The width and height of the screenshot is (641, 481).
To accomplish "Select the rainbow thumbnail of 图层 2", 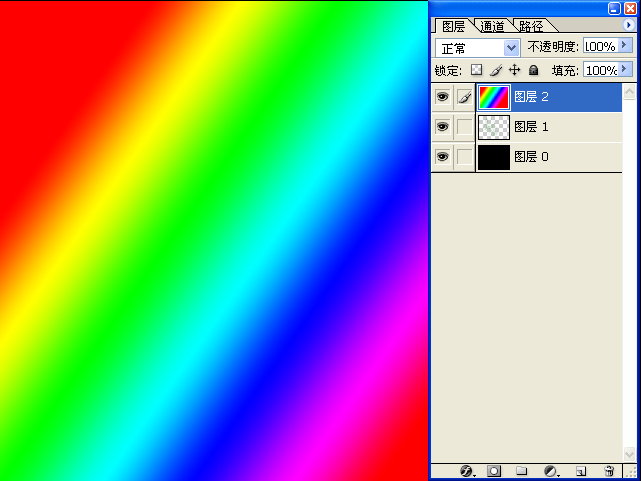I will point(494,97).
